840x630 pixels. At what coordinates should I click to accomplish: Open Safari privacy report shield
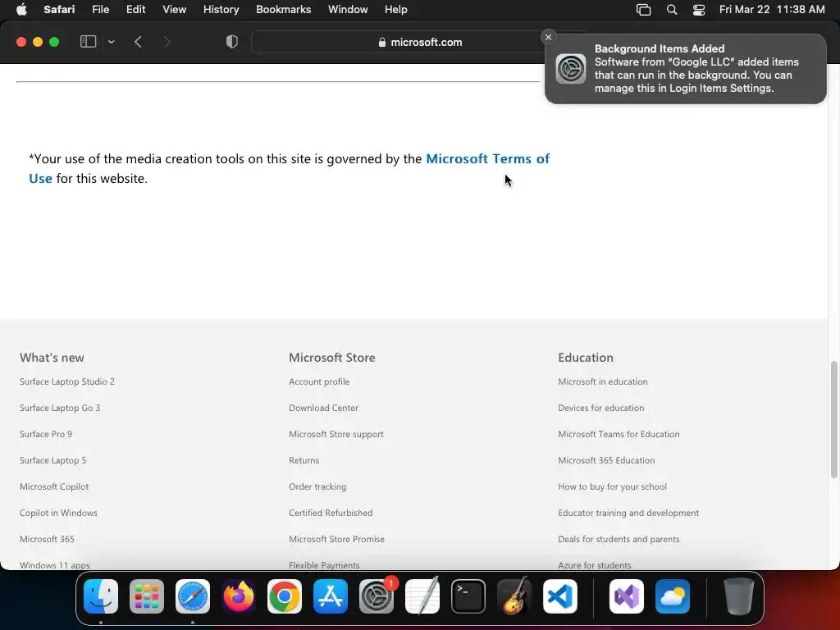point(232,42)
